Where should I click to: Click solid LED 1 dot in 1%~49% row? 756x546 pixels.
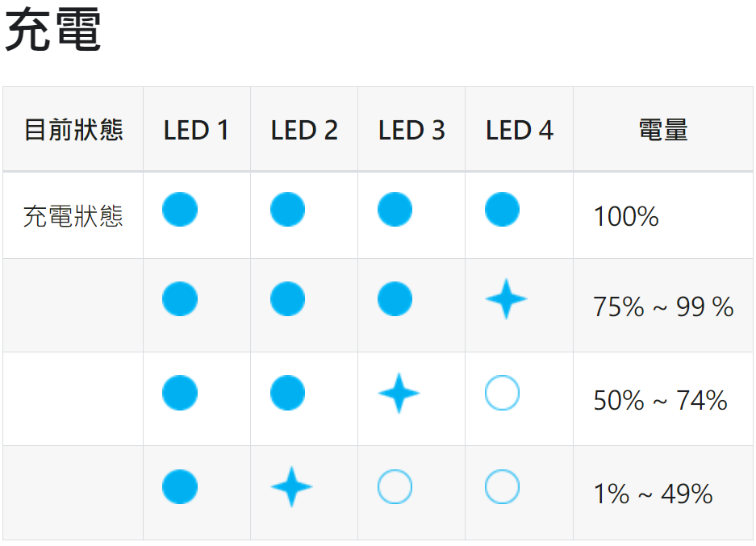[180, 487]
